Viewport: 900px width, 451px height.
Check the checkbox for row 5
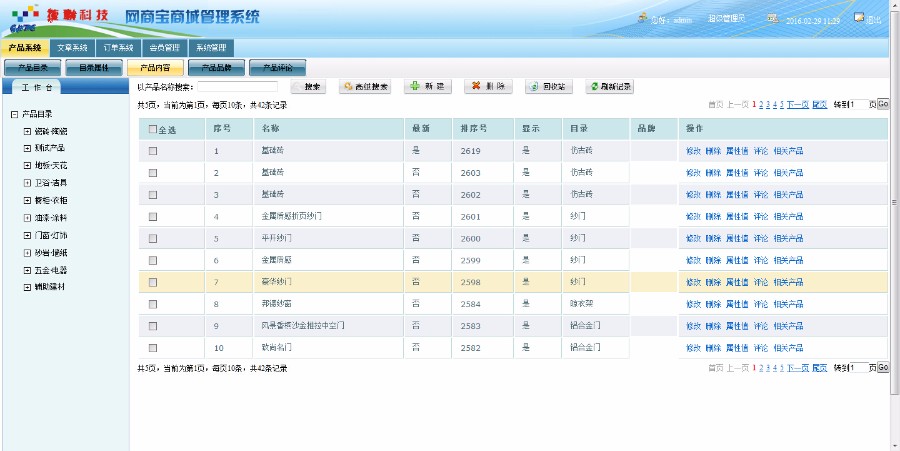coord(153,238)
